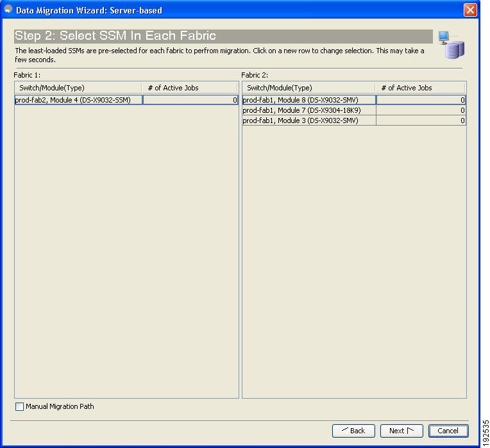Go to the previous step with Back

[x=353, y=431]
